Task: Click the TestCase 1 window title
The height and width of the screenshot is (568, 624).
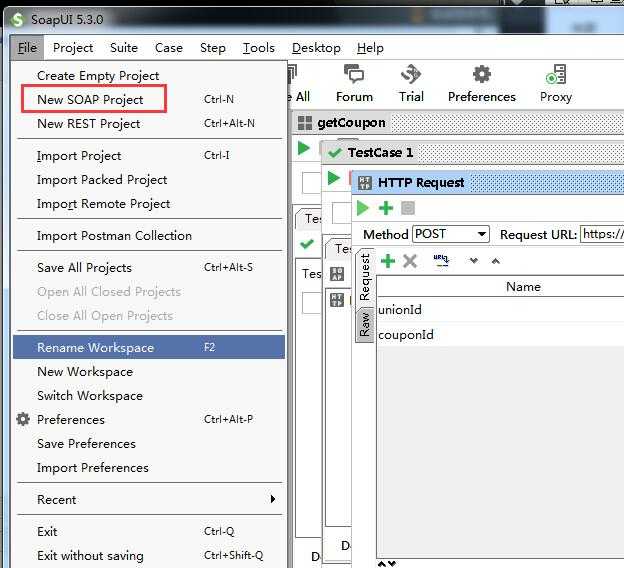Action: pos(380,152)
